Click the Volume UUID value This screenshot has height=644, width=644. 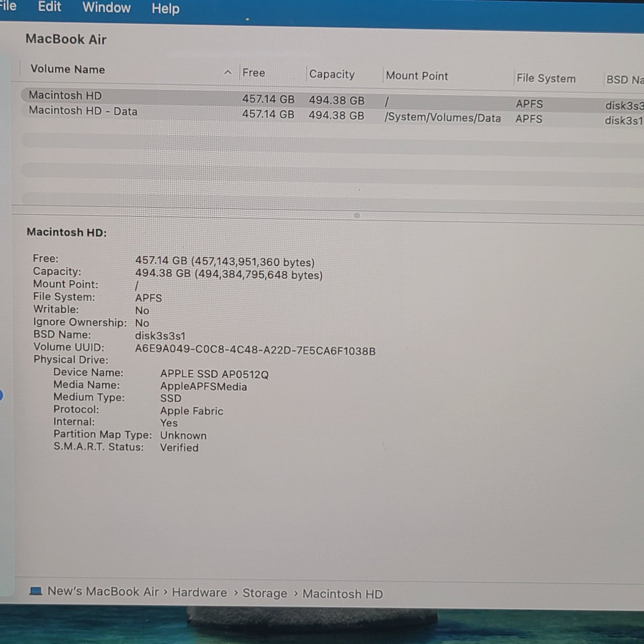(x=255, y=351)
